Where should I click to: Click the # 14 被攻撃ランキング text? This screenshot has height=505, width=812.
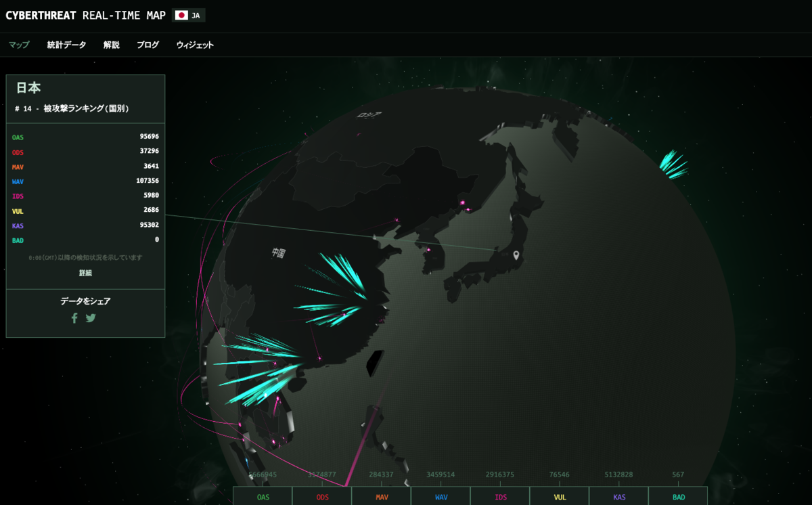72,108
